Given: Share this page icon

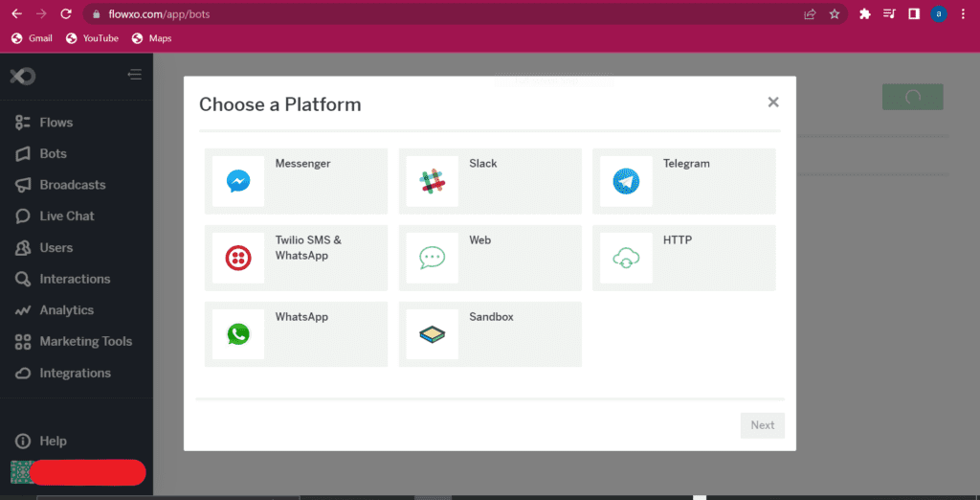Looking at the screenshot, I should tap(810, 13).
